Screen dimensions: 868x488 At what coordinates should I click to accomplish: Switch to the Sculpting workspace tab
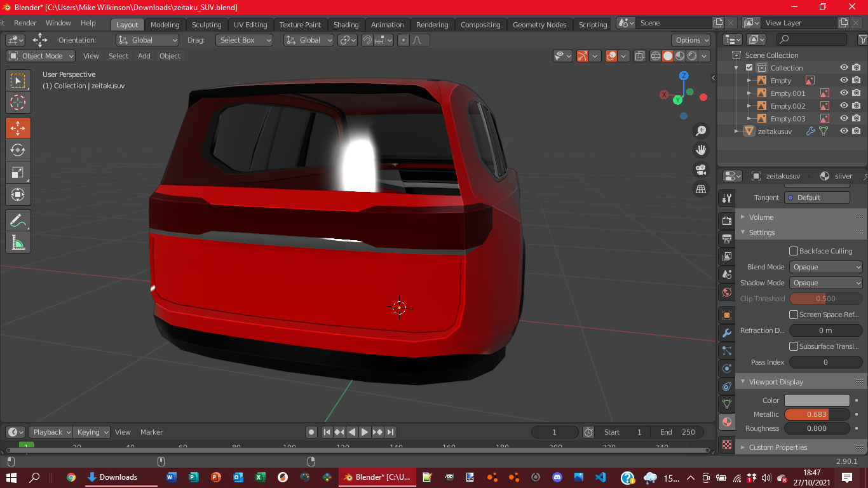tap(207, 25)
